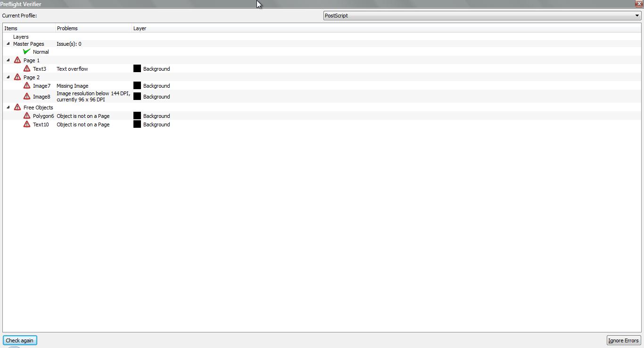
Task: Click the warning icon beside Text3
Action: click(27, 68)
